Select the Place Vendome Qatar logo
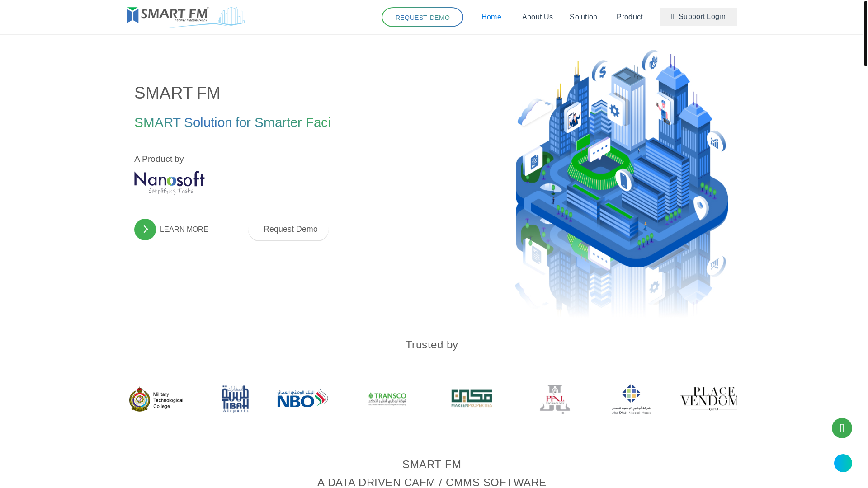Viewport: 868px width, 488px height. (708, 399)
